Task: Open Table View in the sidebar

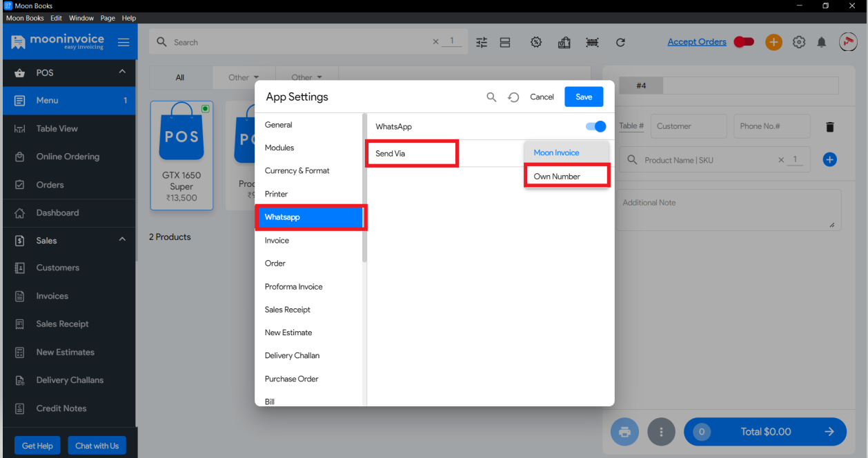Action: pyautogui.click(x=69, y=128)
